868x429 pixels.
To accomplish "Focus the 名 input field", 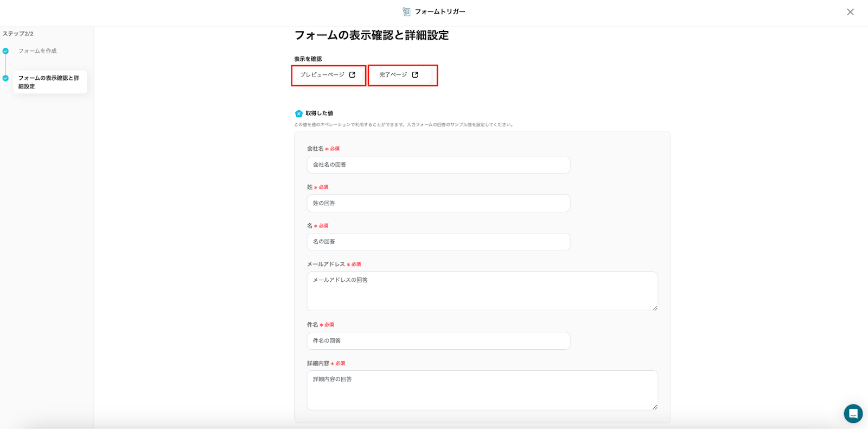I will (x=438, y=242).
